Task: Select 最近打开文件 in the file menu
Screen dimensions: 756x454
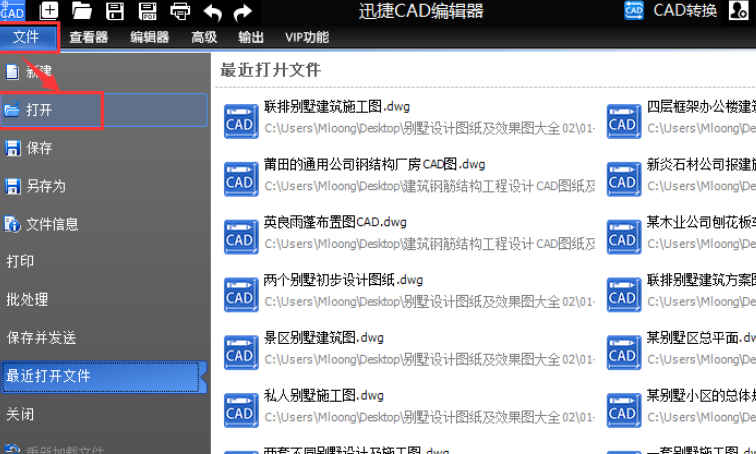Action: coord(104,376)
